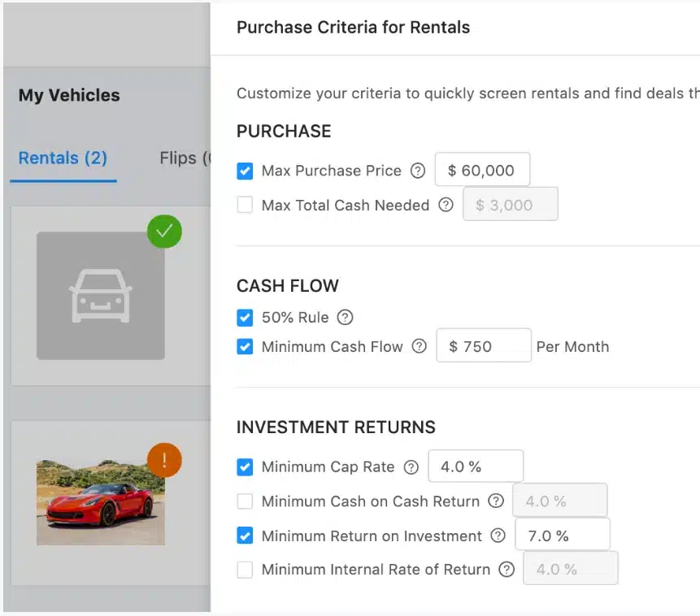Viewport: 700px width, 616px height.
Task: Click help icon next to Max Purchase Price
Action: point(418,171)
